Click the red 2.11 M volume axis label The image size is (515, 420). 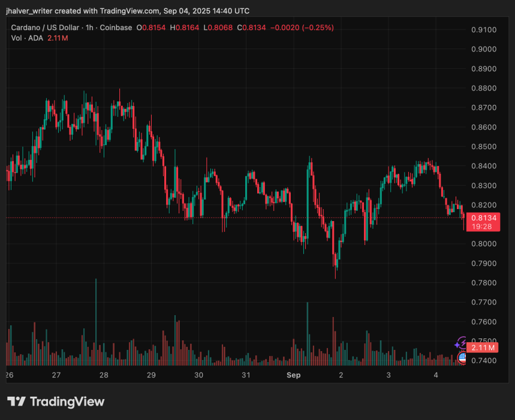click(x=483, y=348)
